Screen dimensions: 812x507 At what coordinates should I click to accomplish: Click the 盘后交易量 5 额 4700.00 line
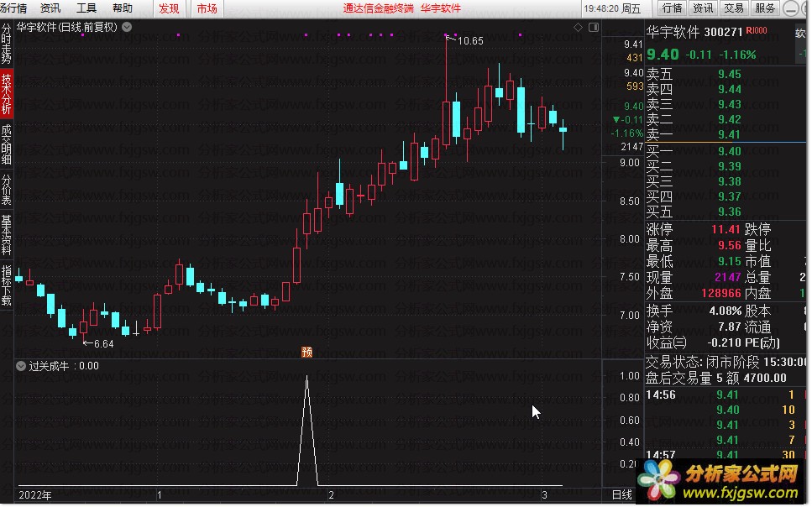(715, 378)
